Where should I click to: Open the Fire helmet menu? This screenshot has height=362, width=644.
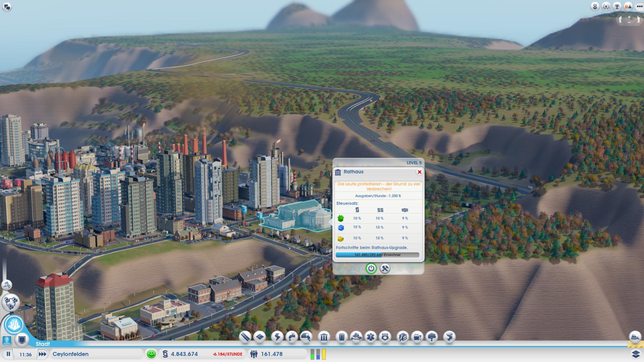[x=356, y=337]
